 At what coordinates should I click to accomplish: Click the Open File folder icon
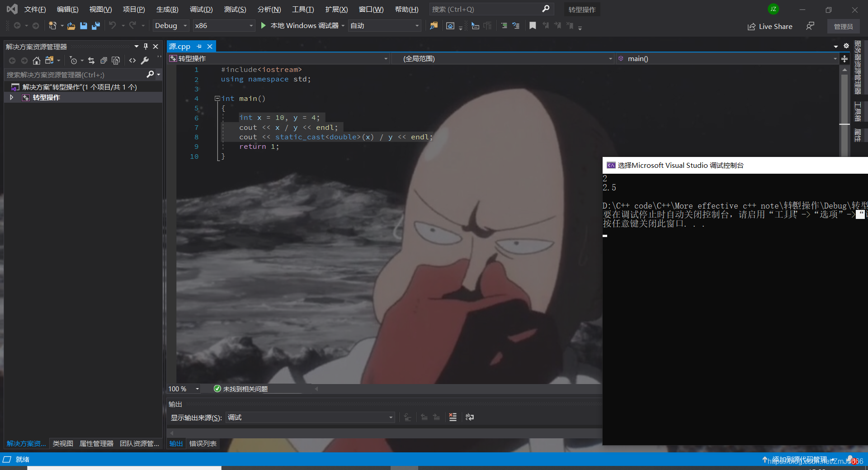click(x=71, y=26)
